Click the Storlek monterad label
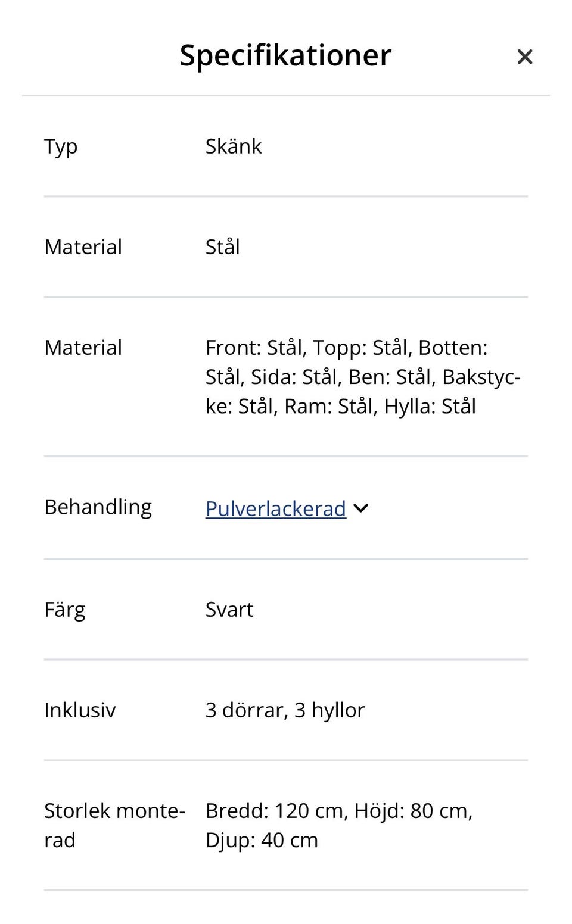Screen dimensions: 572x924 point(114,825)
